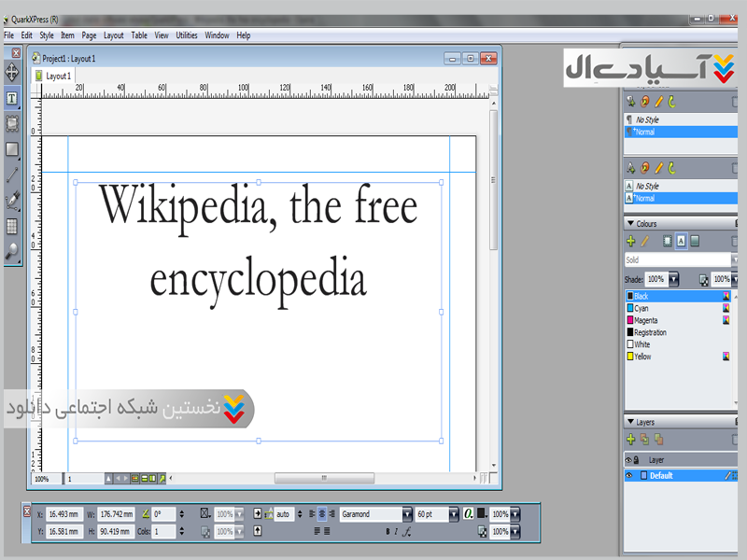The height and width of the screenshot is (560, 747).
Task: Choose the Picture Content tool
Action: (12, 123)
